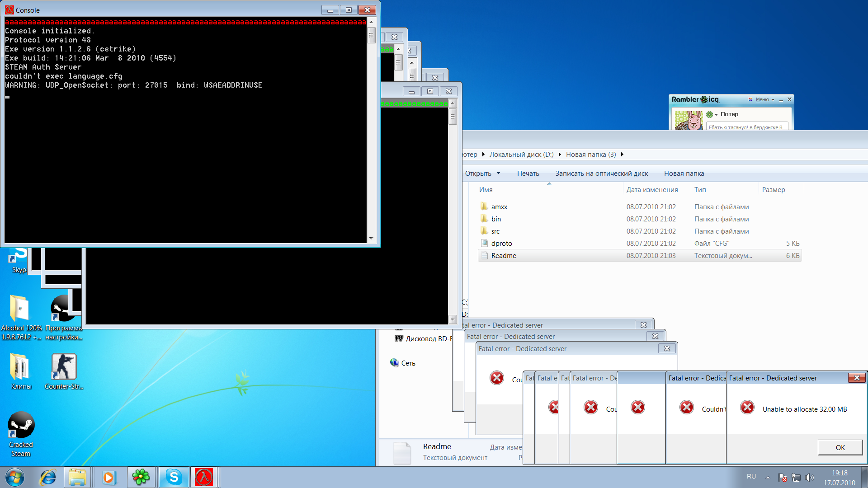Open the Windows Start menu

click(x=14, y=477)
